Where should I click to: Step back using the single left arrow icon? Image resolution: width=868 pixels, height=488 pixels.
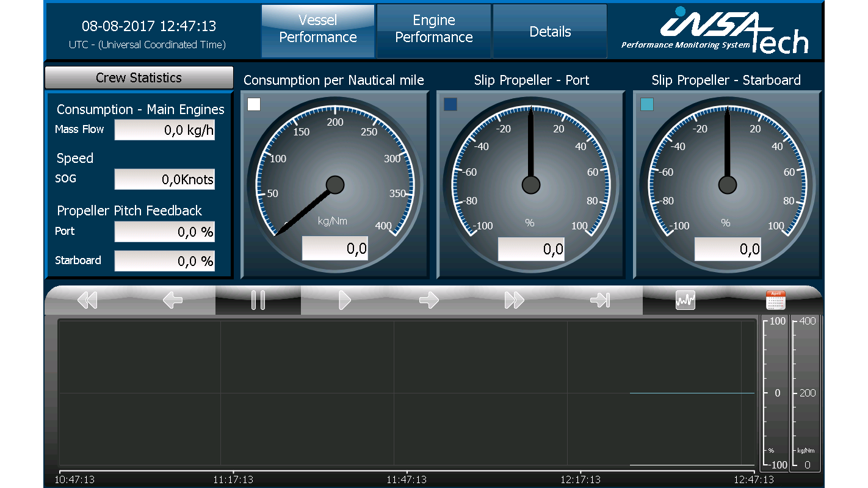tap(173, 300)
